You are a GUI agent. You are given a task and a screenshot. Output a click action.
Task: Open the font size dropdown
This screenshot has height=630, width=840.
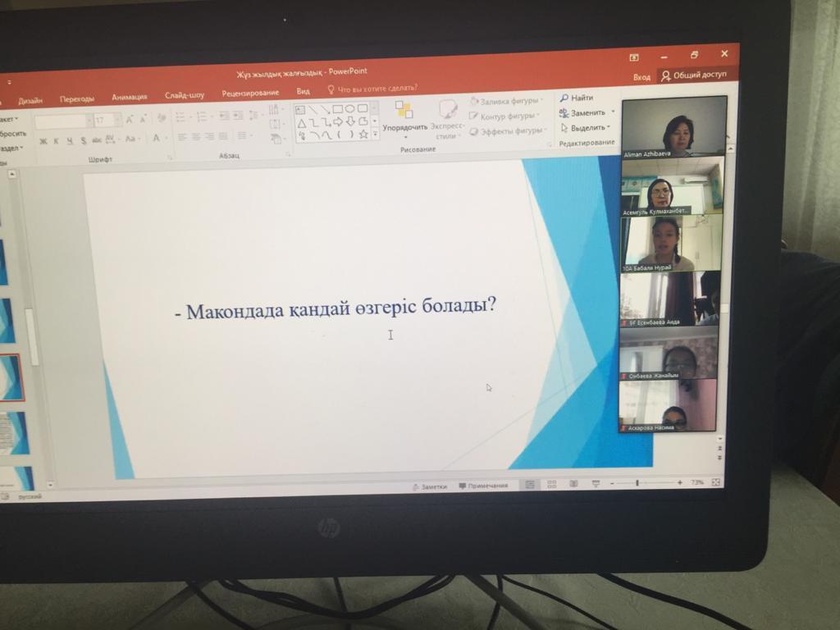point(119,121)
